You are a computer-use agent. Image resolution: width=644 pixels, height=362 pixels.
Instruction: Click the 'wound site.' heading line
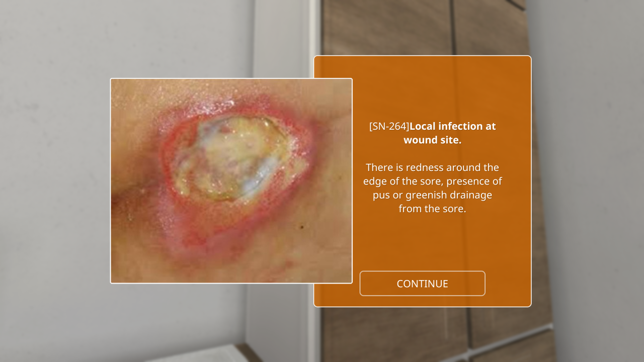click(433, 140)
